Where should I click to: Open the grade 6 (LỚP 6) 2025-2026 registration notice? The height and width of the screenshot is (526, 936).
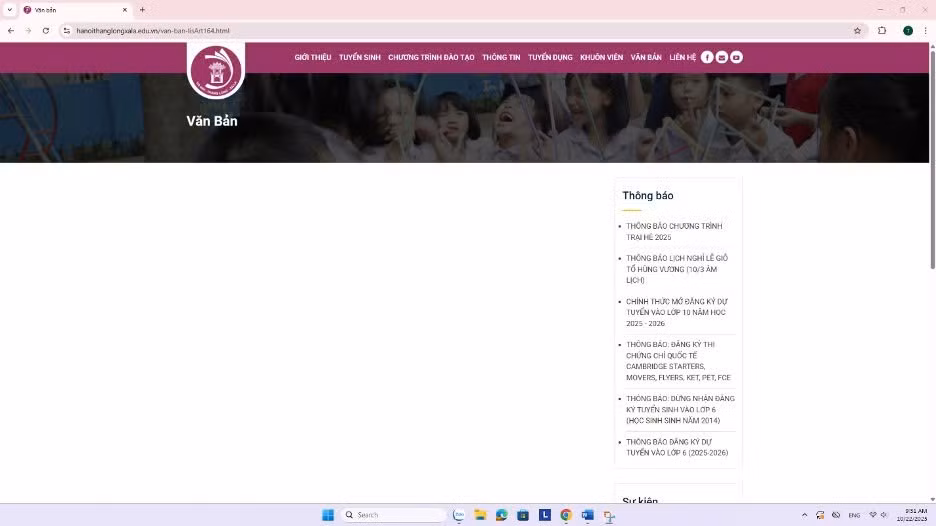[x=677, y=447]
